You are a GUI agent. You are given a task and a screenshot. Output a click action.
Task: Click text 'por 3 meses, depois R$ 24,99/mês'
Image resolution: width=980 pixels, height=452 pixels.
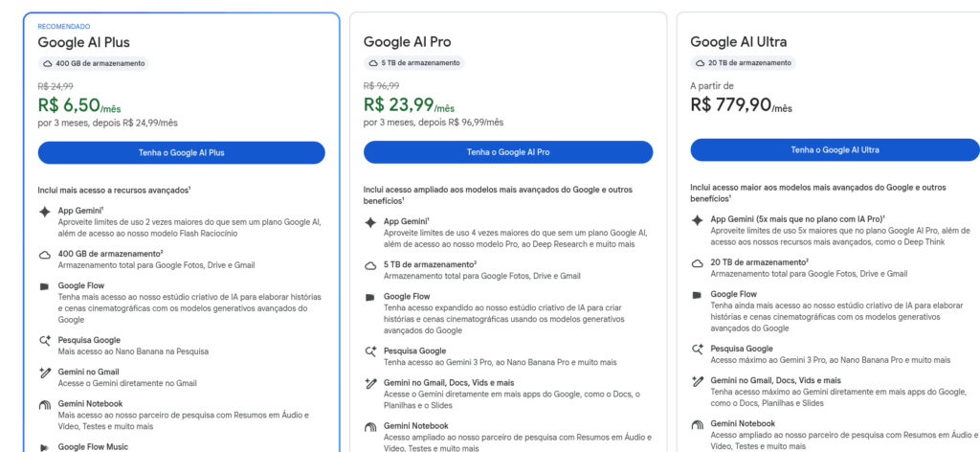point(108,123)
